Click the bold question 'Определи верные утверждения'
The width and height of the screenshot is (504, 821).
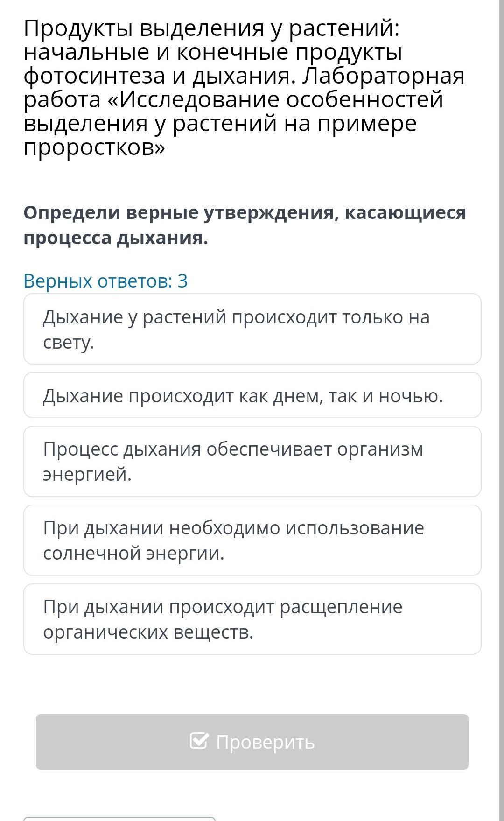[x=245, y=225]
